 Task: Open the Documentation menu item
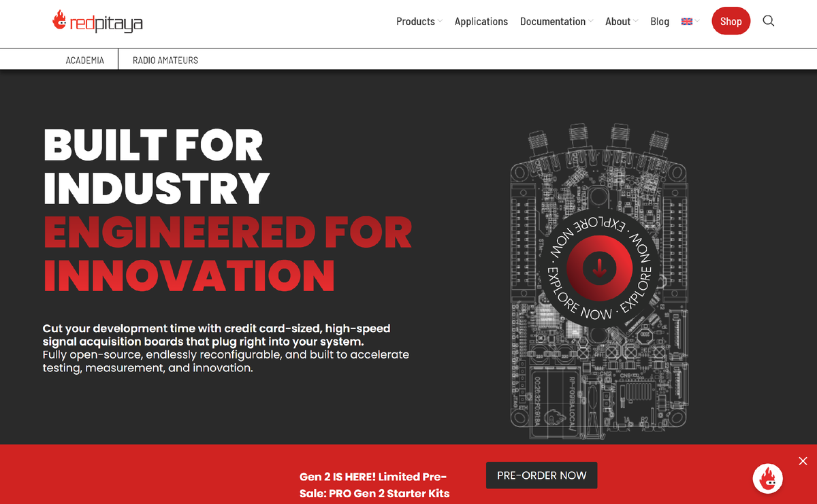(x=553, y=22)
